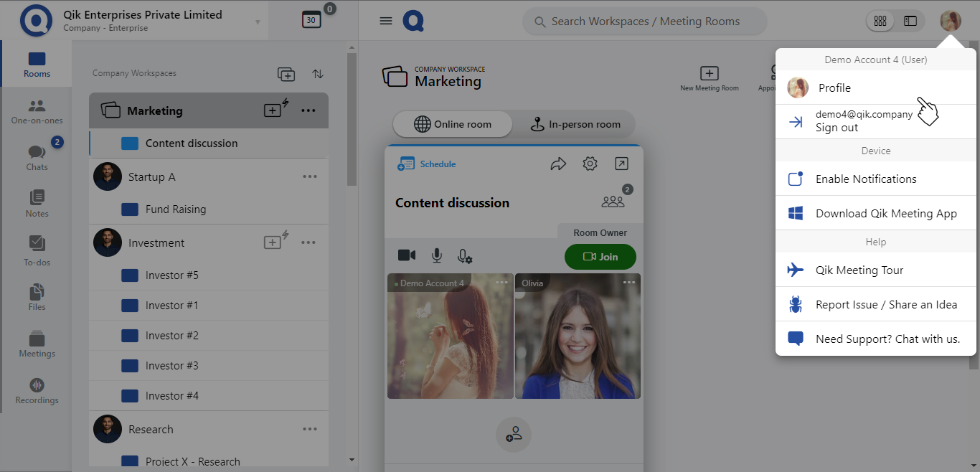Image resolution: width=980 pixels, height=472 pixels.
Task: Toggle the camera in Content discussion
Action: 407,255
